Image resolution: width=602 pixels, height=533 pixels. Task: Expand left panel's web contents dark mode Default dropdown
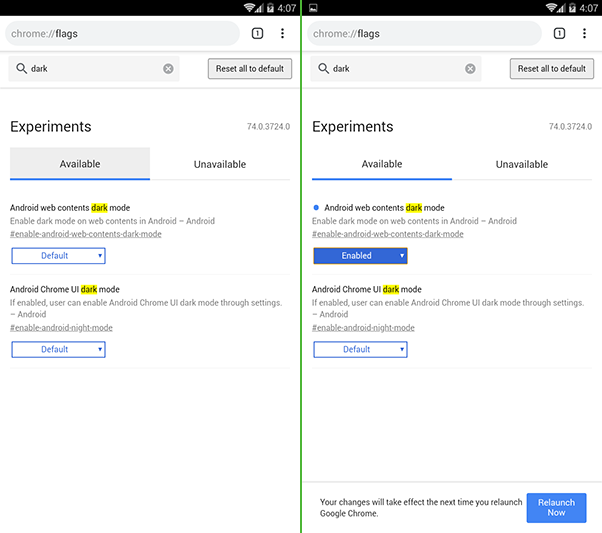(x=58, y=256)
